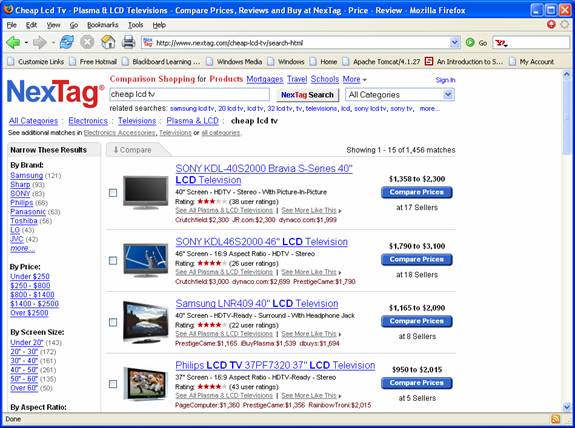Open the Edit menu

click(31, 25)
